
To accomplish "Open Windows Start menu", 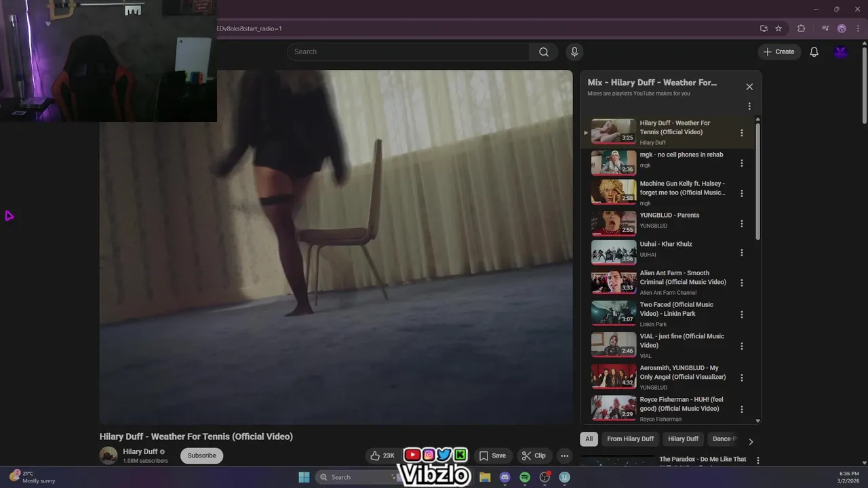I will coord(304,477).
